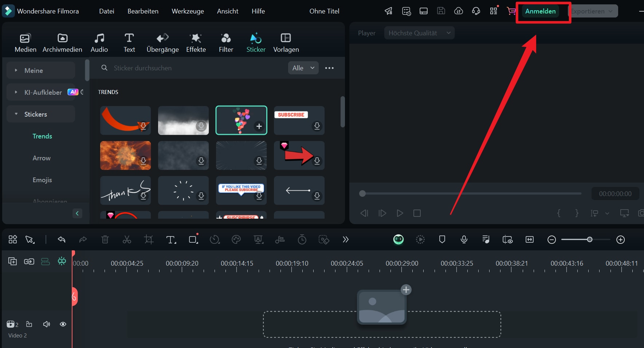Open the Werkzeuge menu
Viewport: 644px width, 348px height.
tap(188, 11)
